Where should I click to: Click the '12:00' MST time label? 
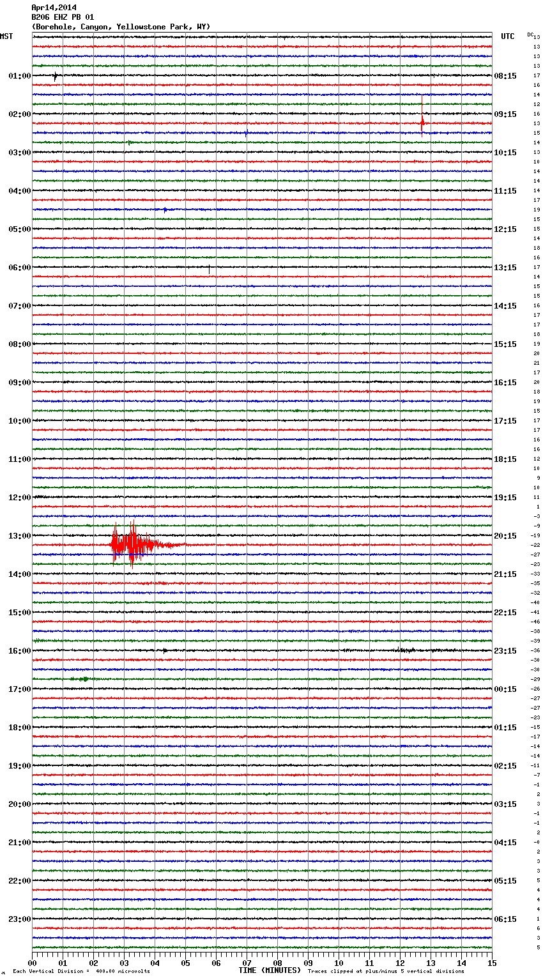coord(20,498)
